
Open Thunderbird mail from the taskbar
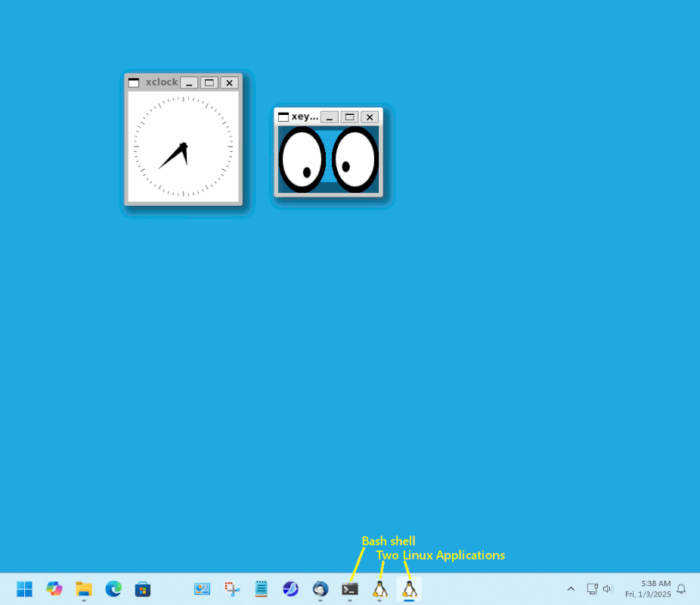pyautogui.click(x=321, y=589)
